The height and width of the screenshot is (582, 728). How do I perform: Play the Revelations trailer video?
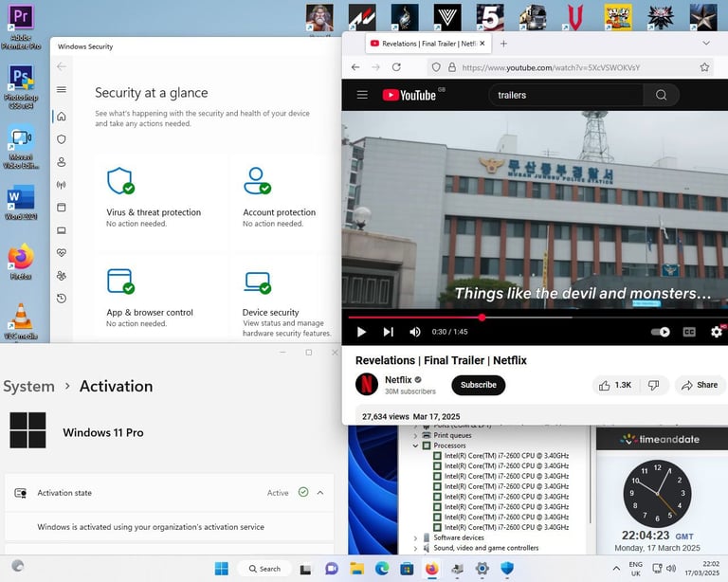pos(361,332)
